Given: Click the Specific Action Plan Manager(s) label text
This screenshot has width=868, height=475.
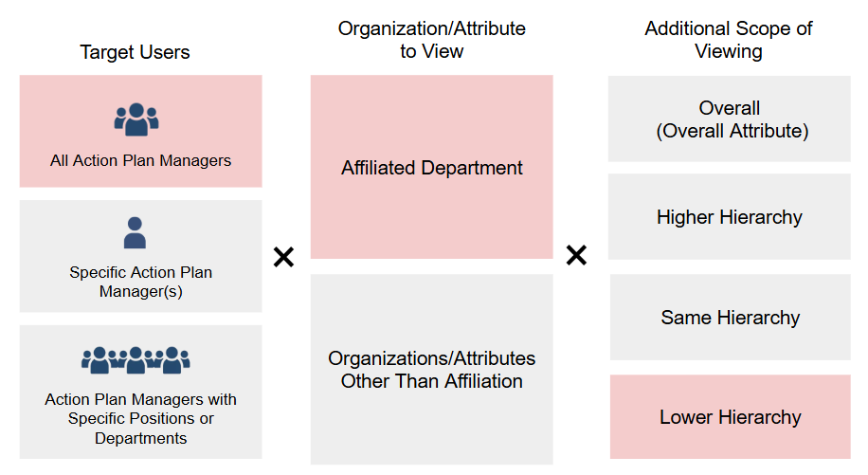Looking at the screenshot, I should (140, 282).
